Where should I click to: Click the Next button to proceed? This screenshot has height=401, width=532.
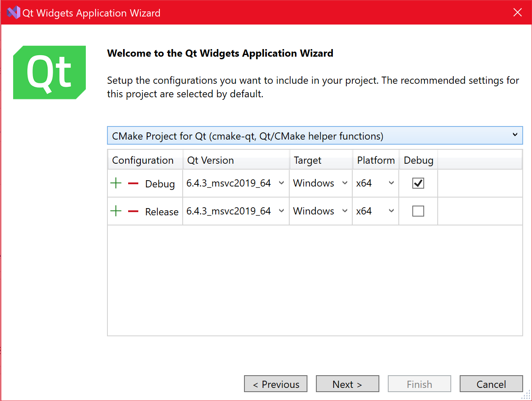[347, 384]
